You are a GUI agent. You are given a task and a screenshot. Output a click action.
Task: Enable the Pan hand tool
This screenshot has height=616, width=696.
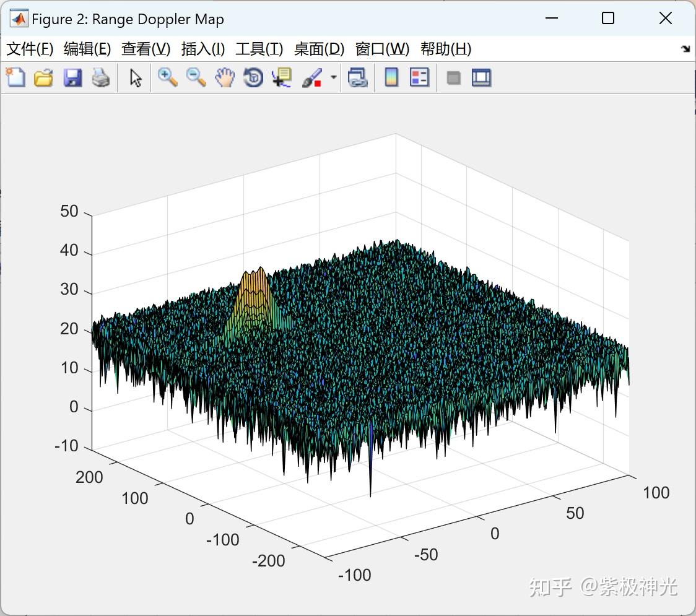coord(225,77)
